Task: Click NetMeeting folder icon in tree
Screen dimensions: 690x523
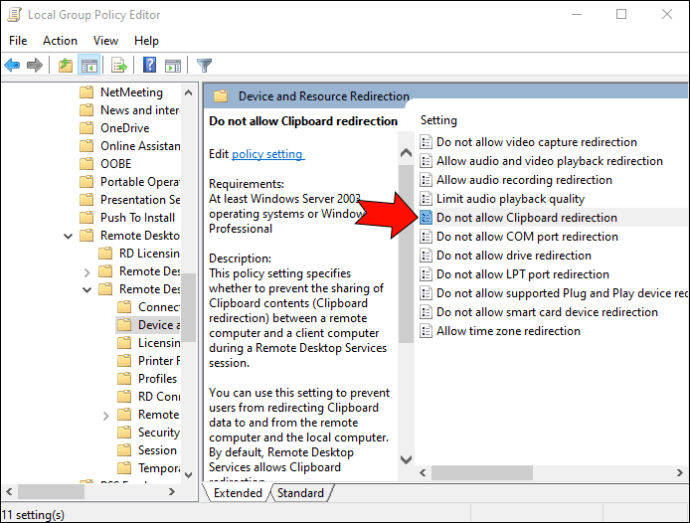Action: tap(87, 92)
